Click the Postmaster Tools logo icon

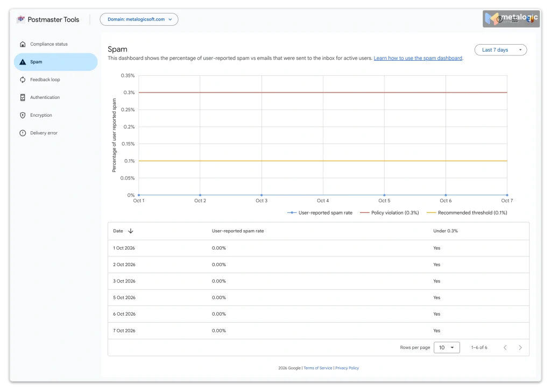(21, 19)
